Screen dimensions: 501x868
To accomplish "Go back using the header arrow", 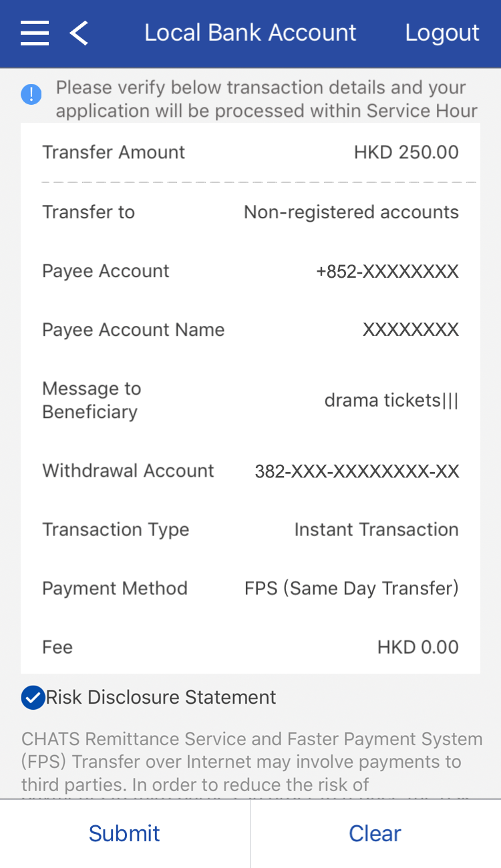I will (79, 33).
